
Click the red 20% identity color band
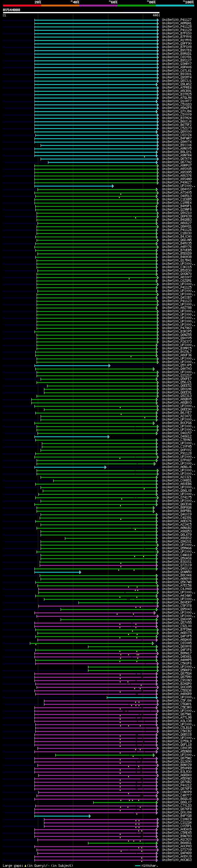point(22,6)
